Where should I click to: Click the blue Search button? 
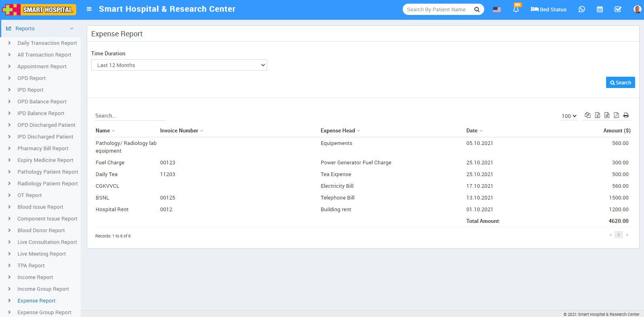pos(620,82)
